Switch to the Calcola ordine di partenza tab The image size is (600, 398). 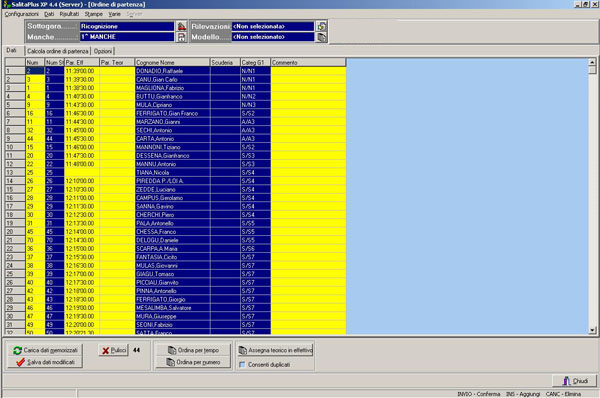(x=58, y=51)
